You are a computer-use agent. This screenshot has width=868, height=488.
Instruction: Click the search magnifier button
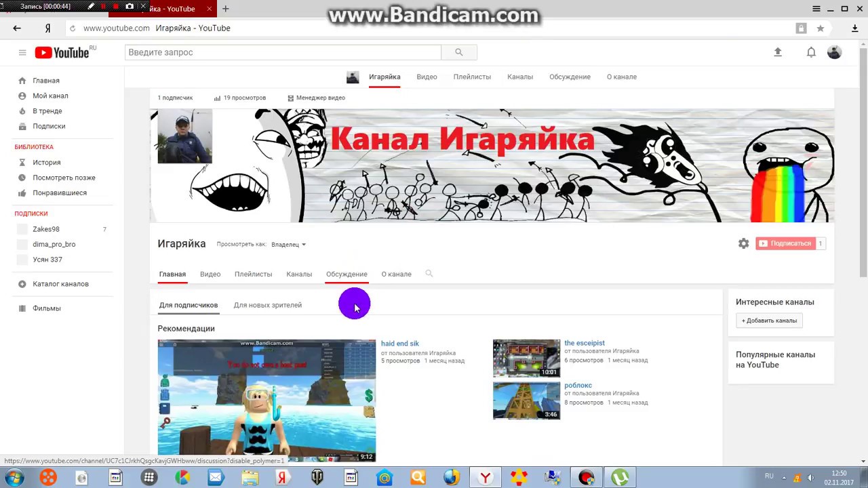pos(459,52)
